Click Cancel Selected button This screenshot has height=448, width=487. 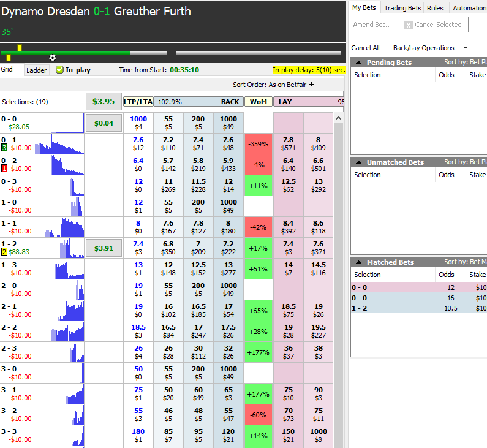click(x=433, y=25)
